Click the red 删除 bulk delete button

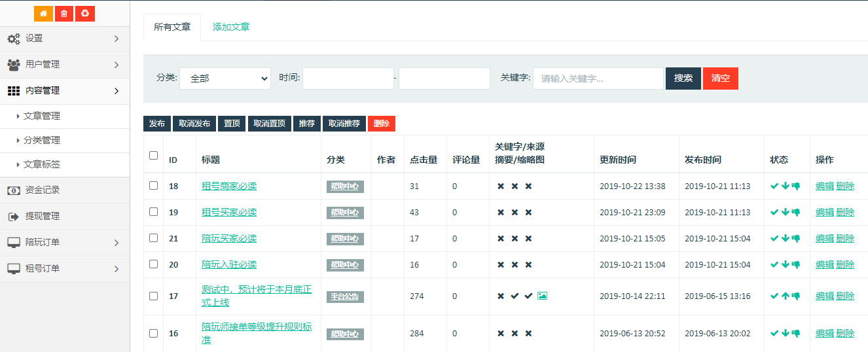click(x=382, y=124)
